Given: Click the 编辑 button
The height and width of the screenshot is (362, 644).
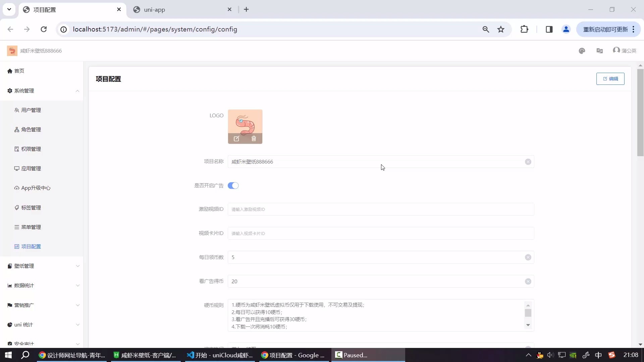Looking at the screenshot, I should 610,79.
